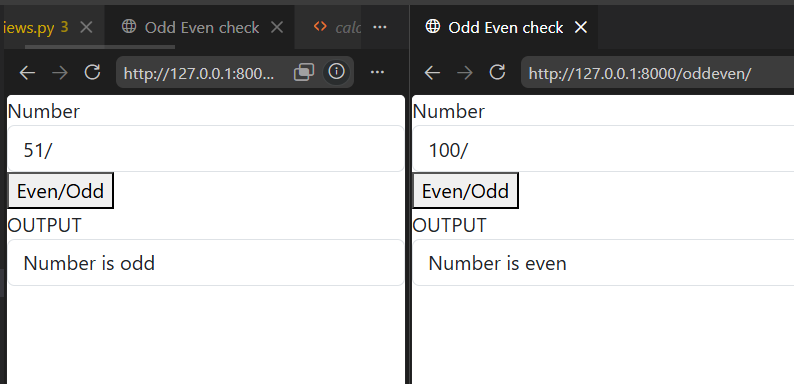Click output field showing Number is odd
Screen dimensions: 794x384
pos(206,262)
